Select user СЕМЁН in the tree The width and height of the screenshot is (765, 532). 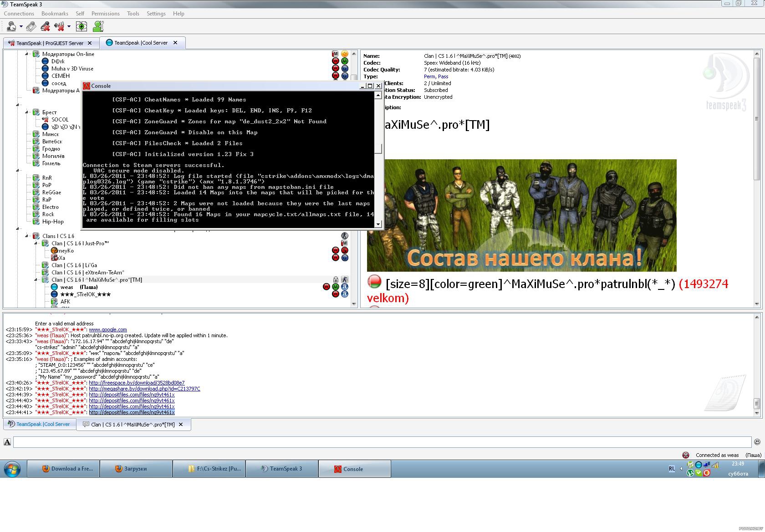pos(61,76)
